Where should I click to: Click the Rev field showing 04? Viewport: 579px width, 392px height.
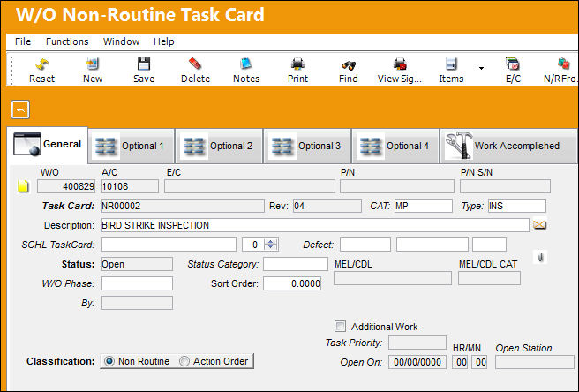click(x=327, y=206)
